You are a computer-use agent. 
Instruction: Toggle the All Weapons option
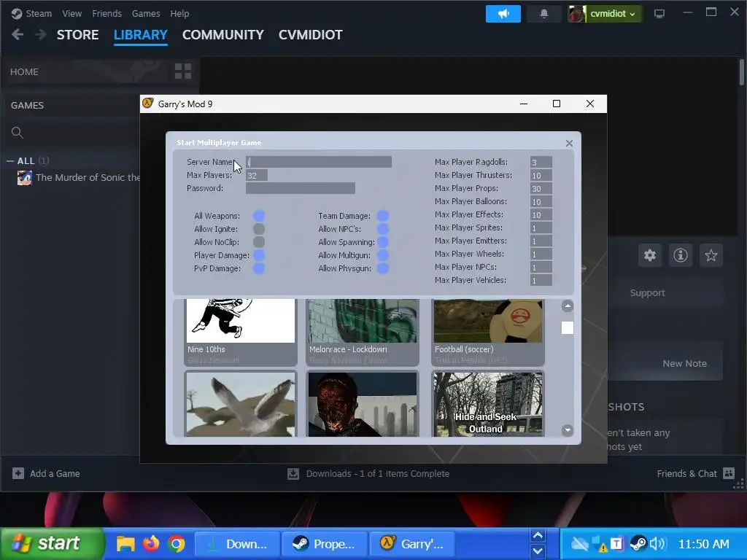coord(259,216)
